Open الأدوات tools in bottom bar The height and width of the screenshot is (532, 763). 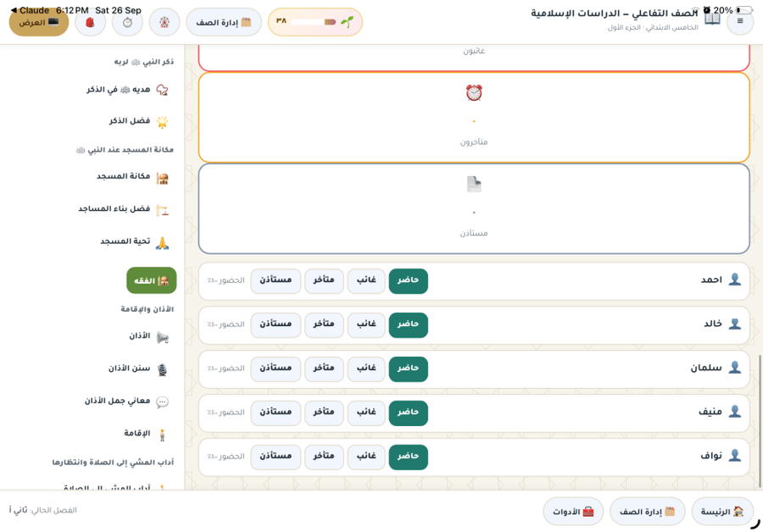(x=573, y=512)
